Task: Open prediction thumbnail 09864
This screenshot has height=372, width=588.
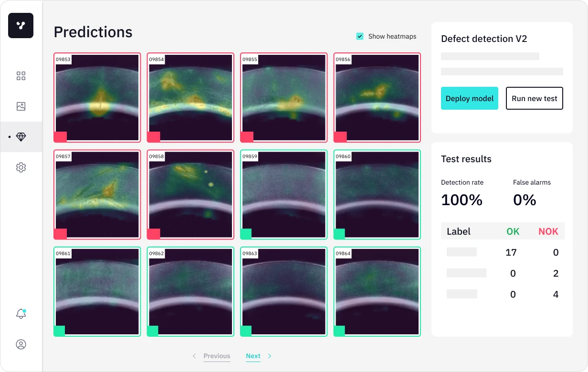Action: point(377,292)
